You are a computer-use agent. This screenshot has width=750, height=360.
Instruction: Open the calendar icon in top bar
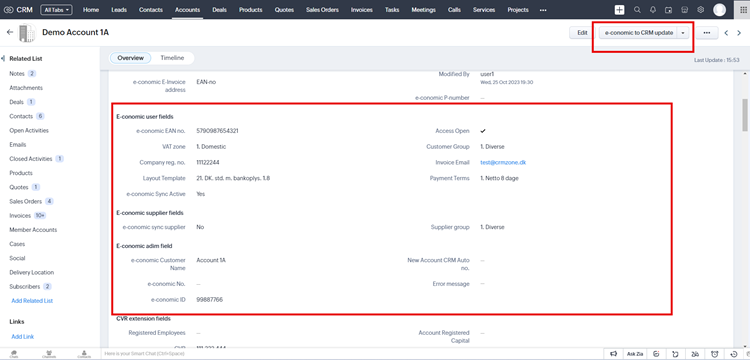pyautogui.click(x=669, y=10)
